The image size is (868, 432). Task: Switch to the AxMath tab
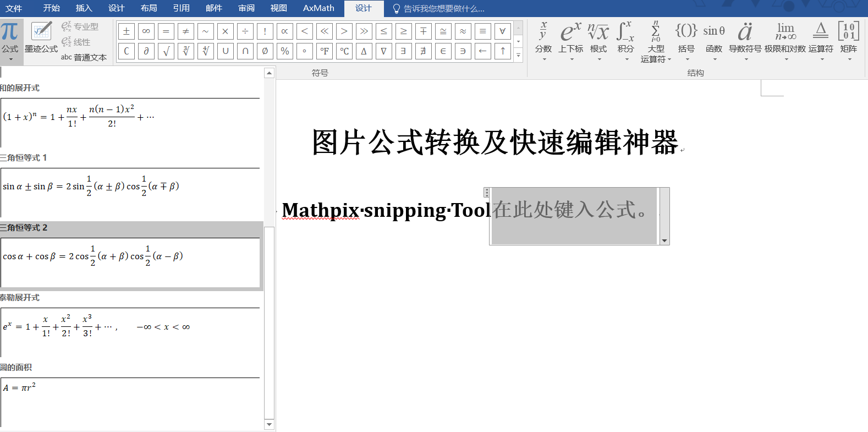coord(318,8)
